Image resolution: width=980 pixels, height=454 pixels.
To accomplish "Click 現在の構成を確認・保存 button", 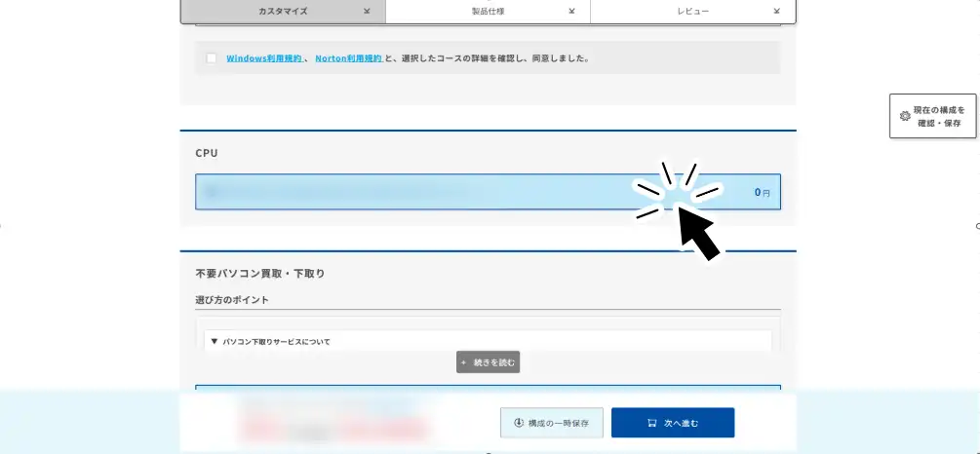I will point(932,116).
